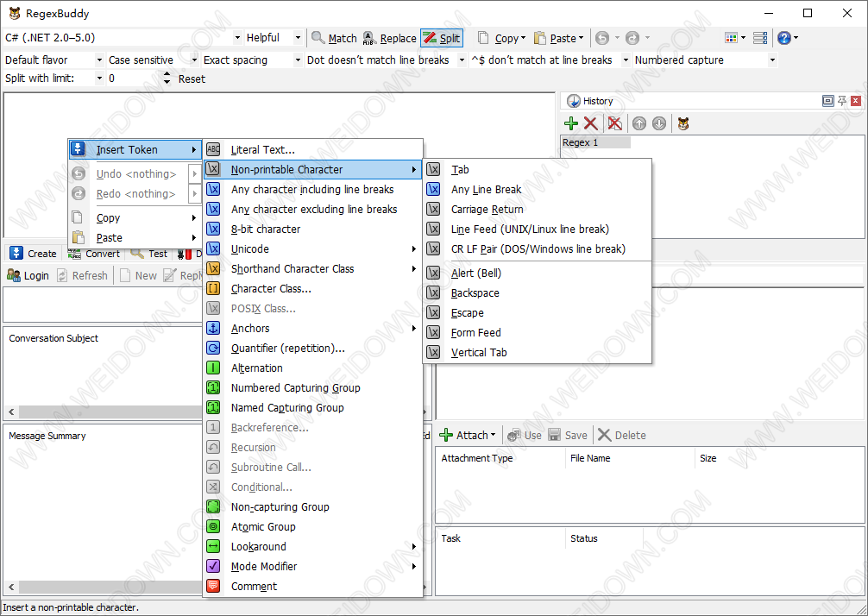The image size is (868, 616).
Task: Click the Any Line Break token icon
Action: 433,189
